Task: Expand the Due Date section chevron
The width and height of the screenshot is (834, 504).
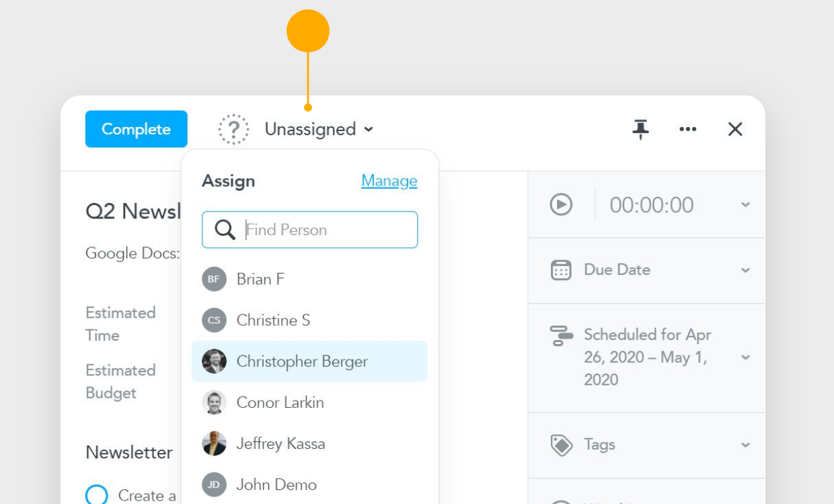Action: [x=745, y=269]
